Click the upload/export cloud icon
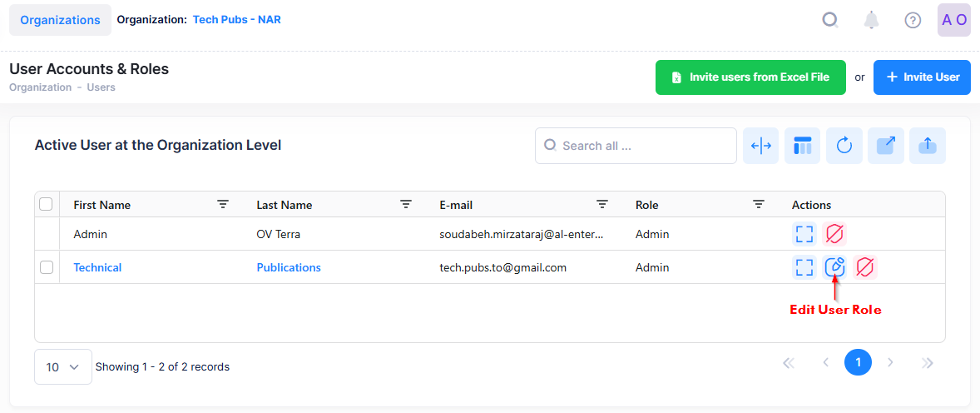Viewport: 980px width, 413px height. pyautogui.click(x=928, y=146)
